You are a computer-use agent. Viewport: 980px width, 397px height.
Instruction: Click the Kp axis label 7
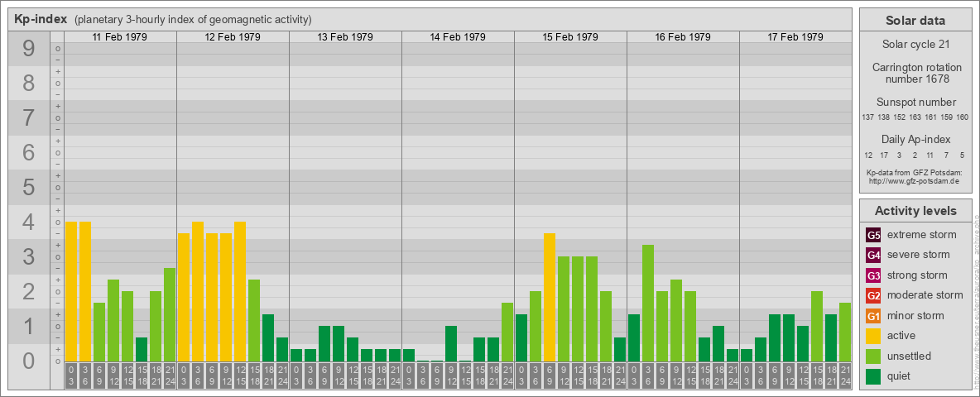(29, 118)
